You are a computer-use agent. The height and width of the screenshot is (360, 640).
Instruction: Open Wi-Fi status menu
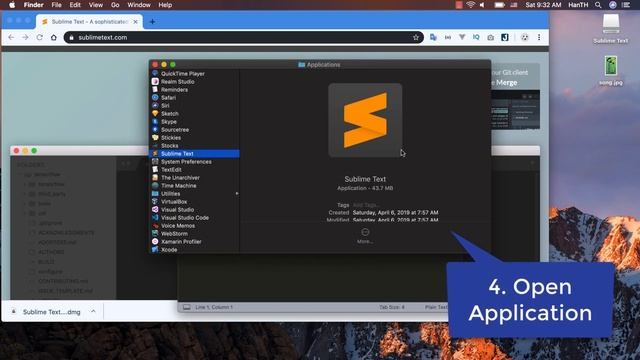tap(471, 5)
